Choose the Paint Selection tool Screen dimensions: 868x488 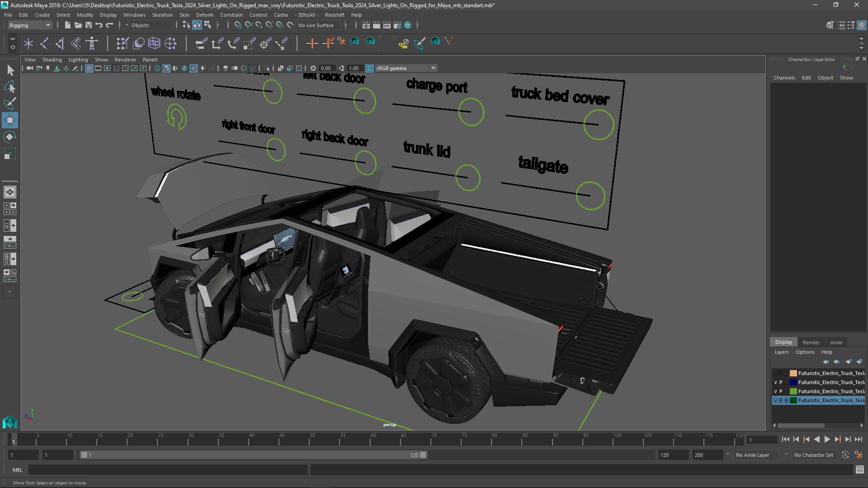(10, 103)
